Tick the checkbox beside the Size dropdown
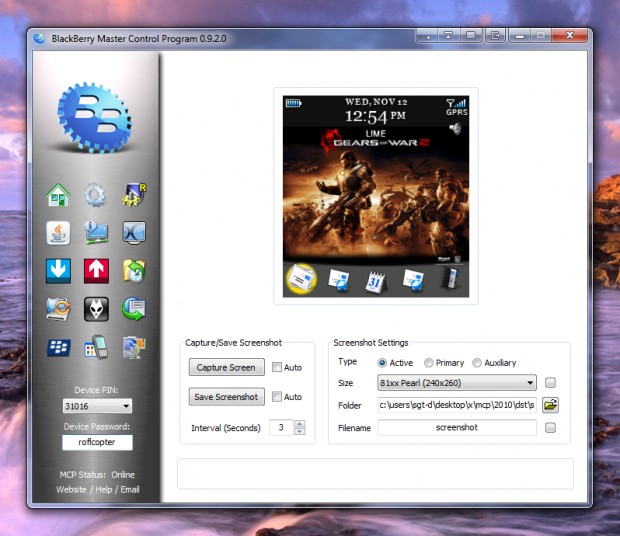 click(x=550, y=382)
